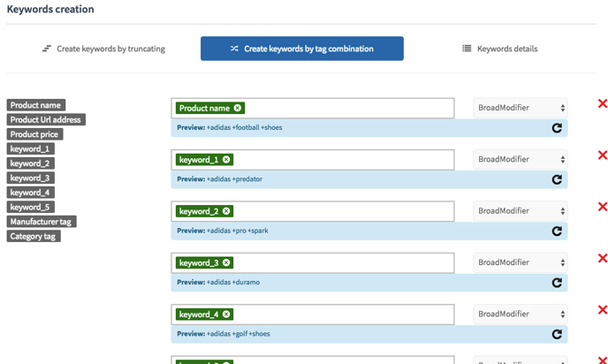Viewport: 608px width, 364px height.
Task: Open BroadModifier dropdown for keyword_1 row
Action: coord(521,159)
